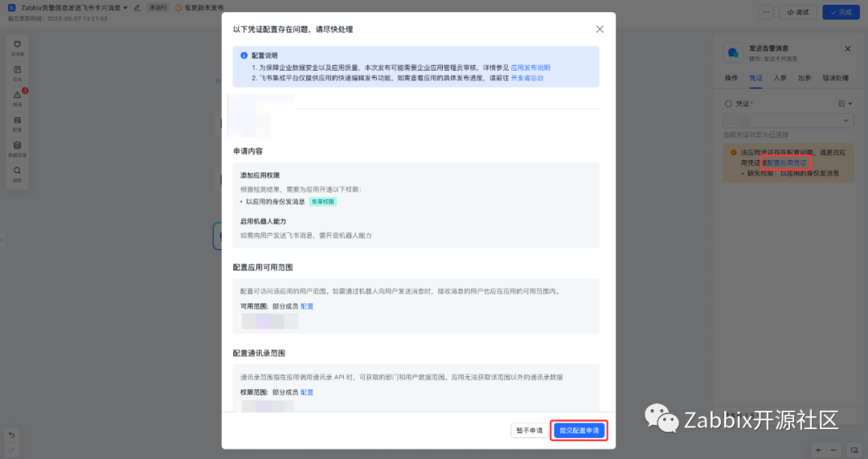The height and width of the screenshot is (459, 868).
Task: Switch to the 操作 tab
Action: point(731,78)
